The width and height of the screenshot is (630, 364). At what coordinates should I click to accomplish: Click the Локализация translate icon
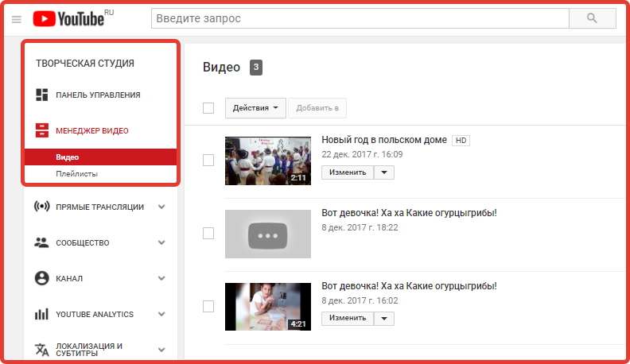click(42, 350)
